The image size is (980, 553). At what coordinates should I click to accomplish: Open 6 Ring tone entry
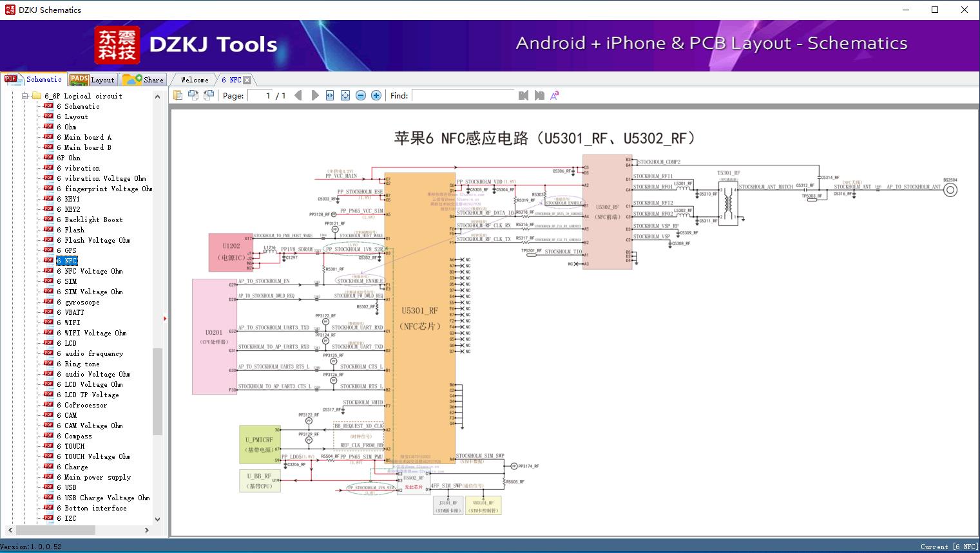tap(78, 364)
